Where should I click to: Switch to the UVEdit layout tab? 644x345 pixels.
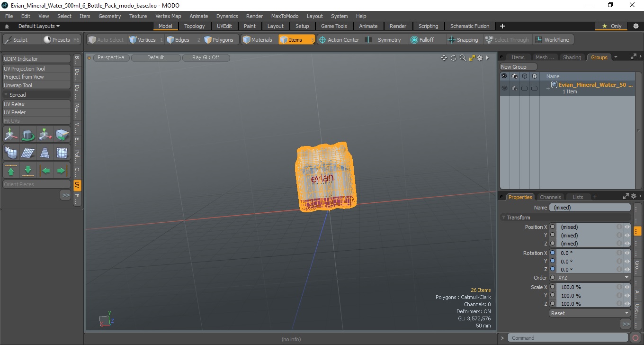point(224,26)
